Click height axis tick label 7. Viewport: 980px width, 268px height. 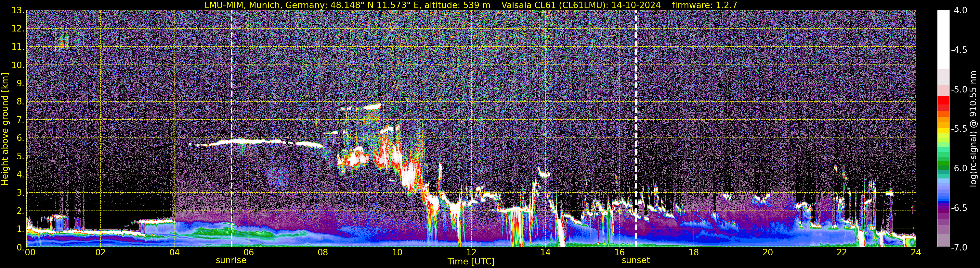click(x=21, y=120)
